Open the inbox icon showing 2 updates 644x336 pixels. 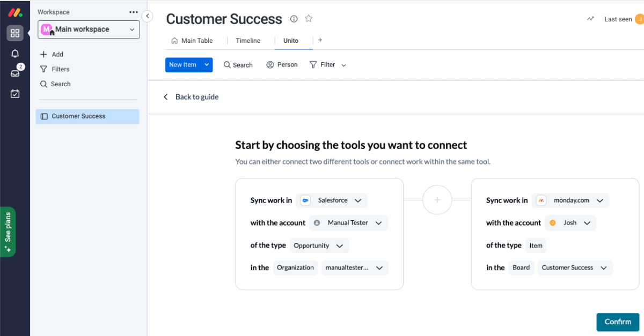[x=14, y=72]
